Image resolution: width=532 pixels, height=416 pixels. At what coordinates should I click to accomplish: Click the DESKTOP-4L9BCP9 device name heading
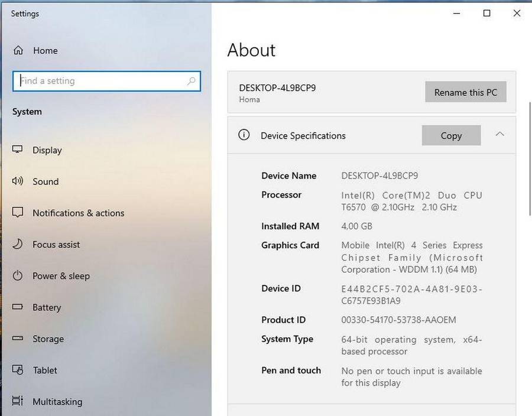[277, 87]
